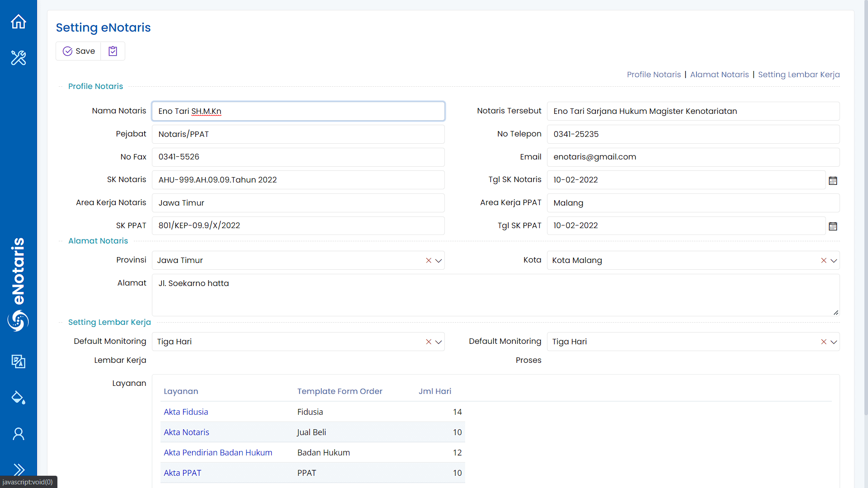Select Jml Hari value 12 for Badan Hukum
868x488 pixels.
pyautogui.click(x=457, y=452)
